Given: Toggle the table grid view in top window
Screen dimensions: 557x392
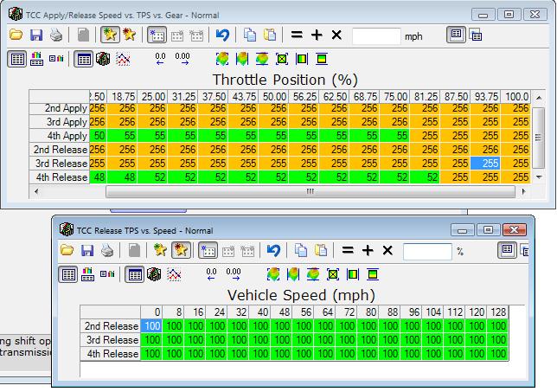Looking at the screenshot, I should (84, 59).
